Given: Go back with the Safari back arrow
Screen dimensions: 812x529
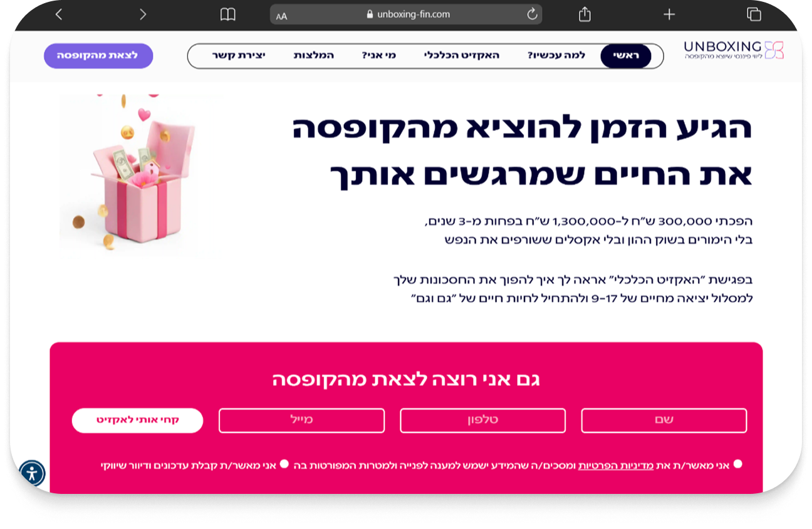Looking at the screenshot, I should pyautogui.click(x=59, y=14).
